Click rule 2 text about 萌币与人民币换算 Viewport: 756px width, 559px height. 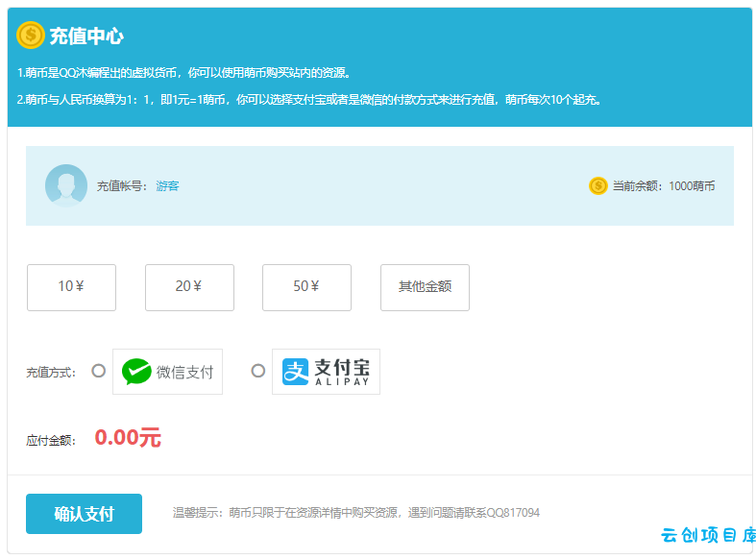[309, 100]
